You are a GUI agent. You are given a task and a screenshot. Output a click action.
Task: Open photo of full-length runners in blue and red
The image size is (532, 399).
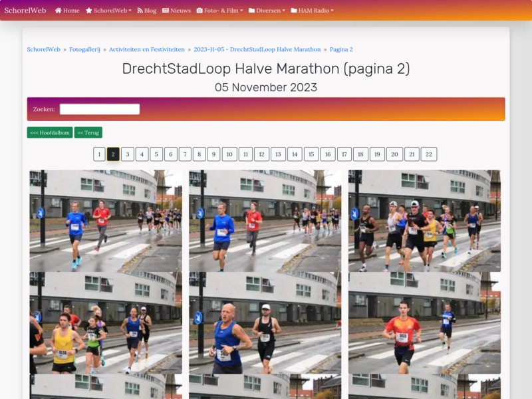[x=106, y=221]
